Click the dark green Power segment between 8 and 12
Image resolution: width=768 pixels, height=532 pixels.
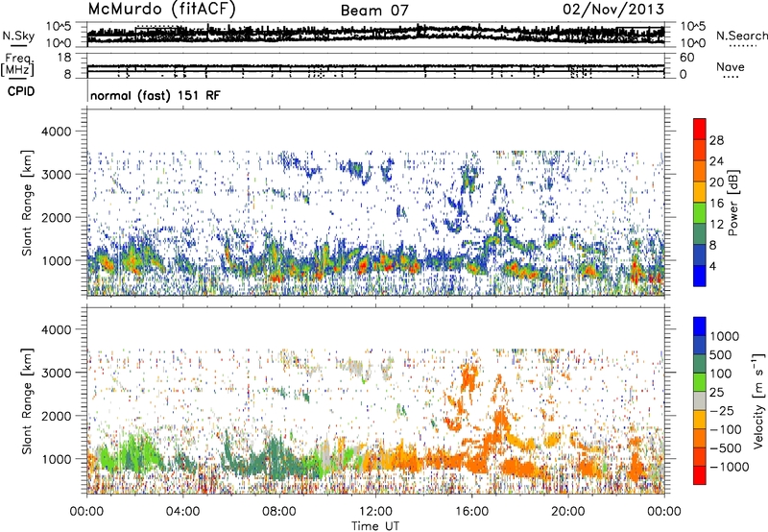point(700,234)
